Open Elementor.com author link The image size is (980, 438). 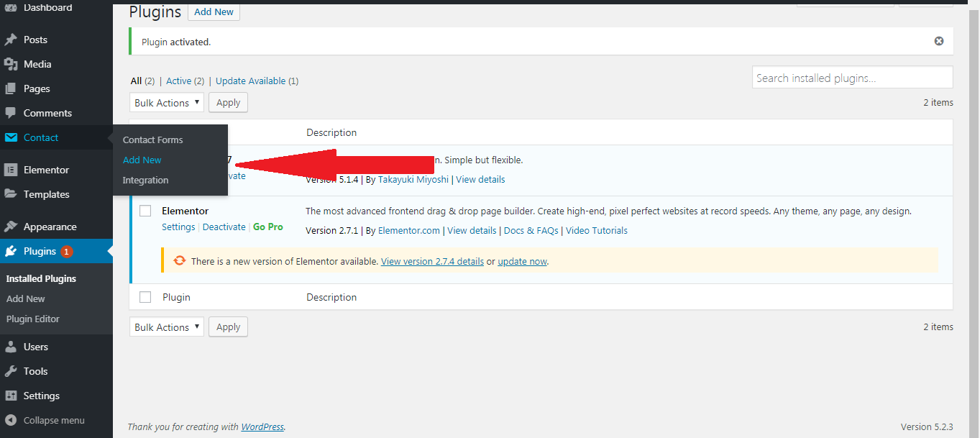tap(409, 231)
